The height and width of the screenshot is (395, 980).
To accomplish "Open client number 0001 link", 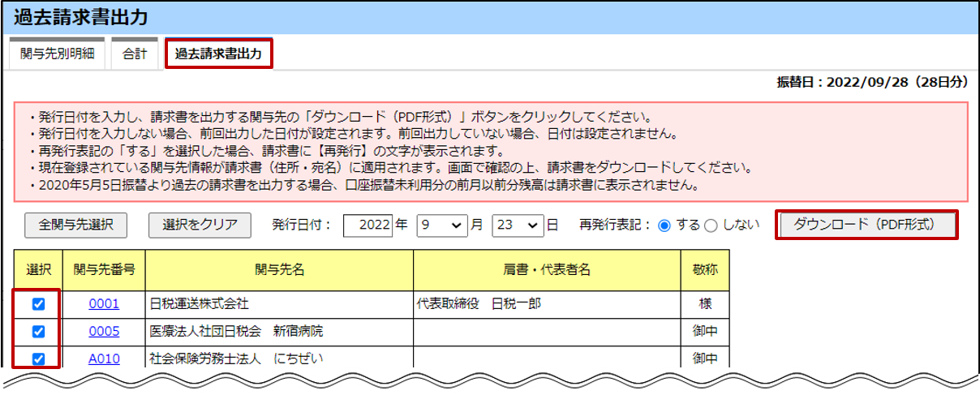I will [104, 305].
